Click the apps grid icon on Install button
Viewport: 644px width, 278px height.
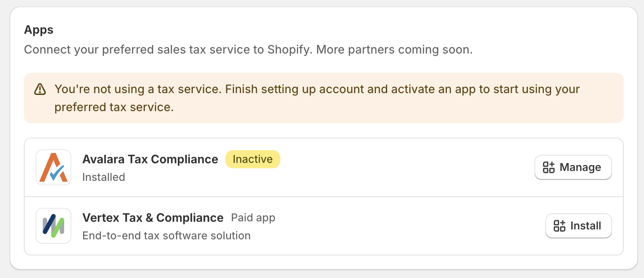click(560, 226)
